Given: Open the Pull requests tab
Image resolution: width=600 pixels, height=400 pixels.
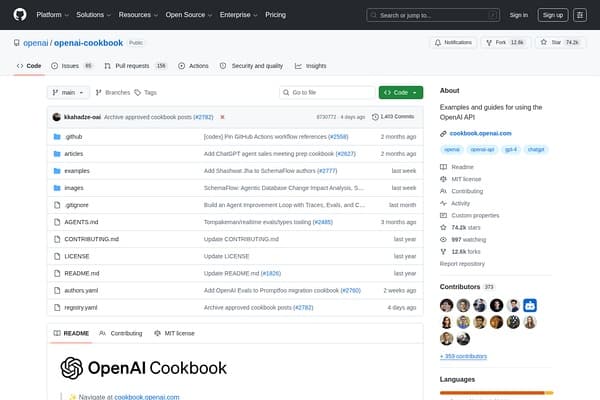Looking at the screenshot, I should coord(135,66).
